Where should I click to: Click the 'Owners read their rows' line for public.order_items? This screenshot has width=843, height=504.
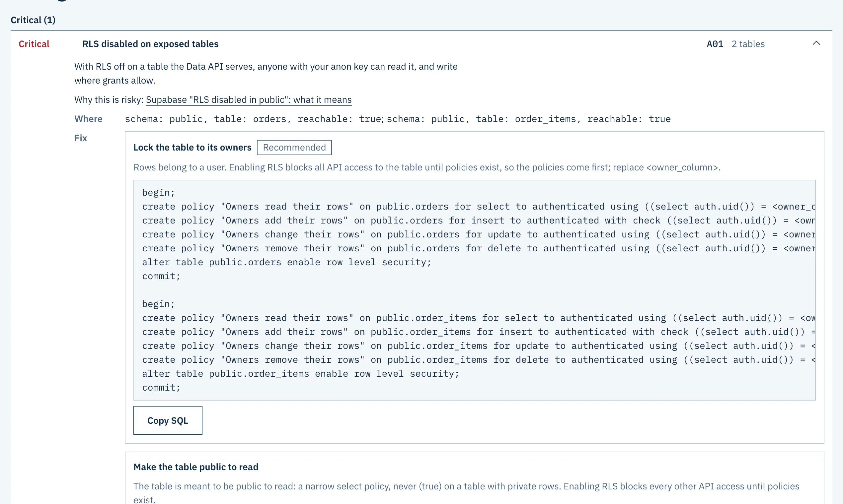pyautogui.click(x=479, y=318)
